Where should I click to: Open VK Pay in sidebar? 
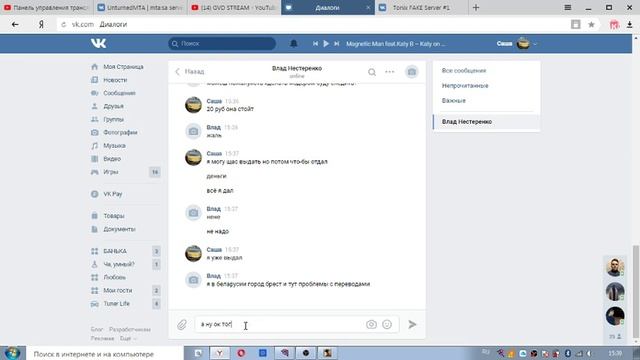113,194
